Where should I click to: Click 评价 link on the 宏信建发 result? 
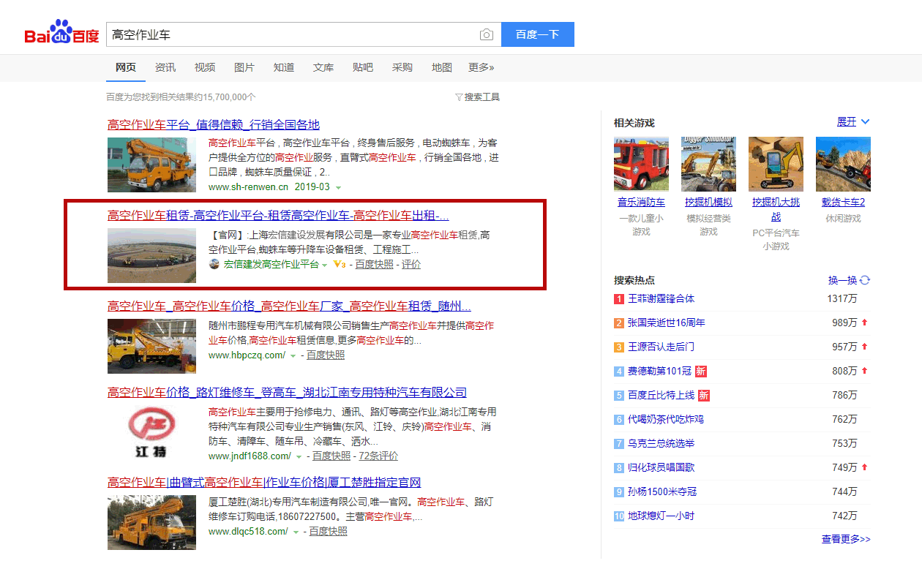click(x=411, y=265)
